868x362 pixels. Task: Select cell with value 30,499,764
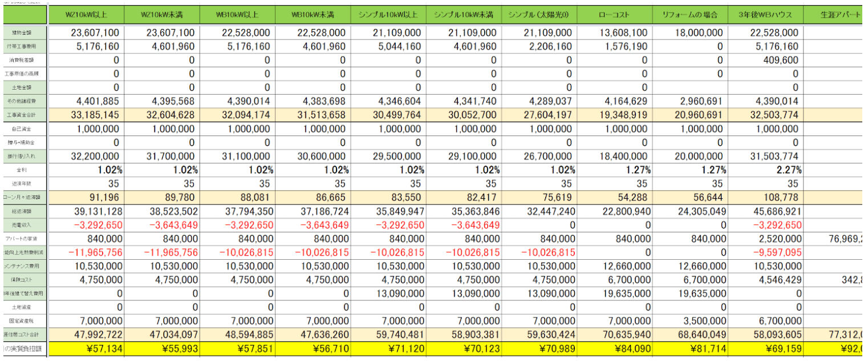click(387, 115)
